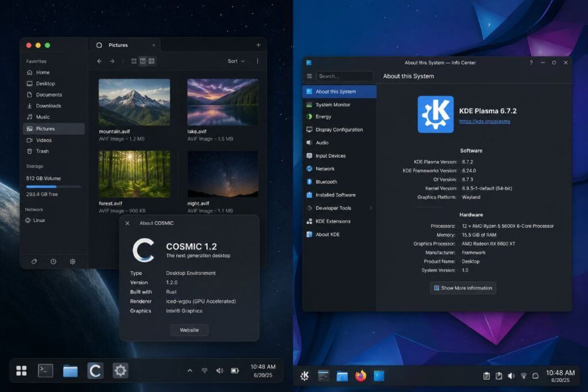Open Settings from COSMIC dock
The width and height of the screenshot is (588, 392).
(x=121, y=371)
